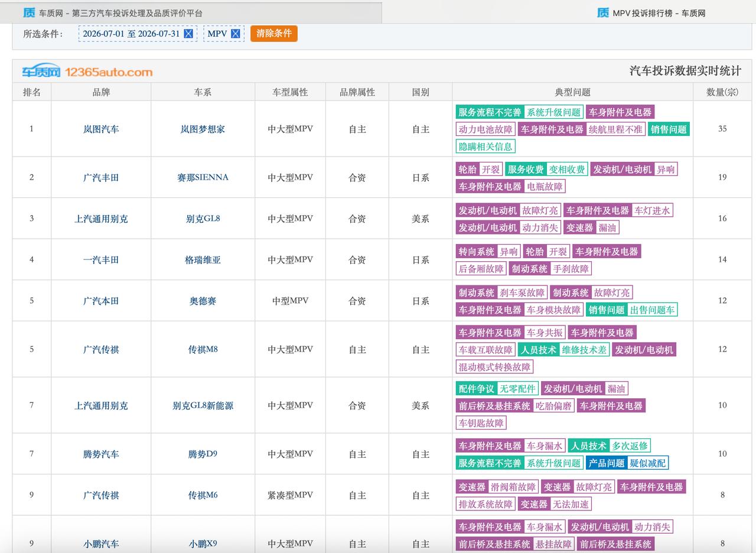Click the 销售问题 tag in the 岚图梦想家 row
The height and width of the screenshot is (553, 756).
click(669, 129)
